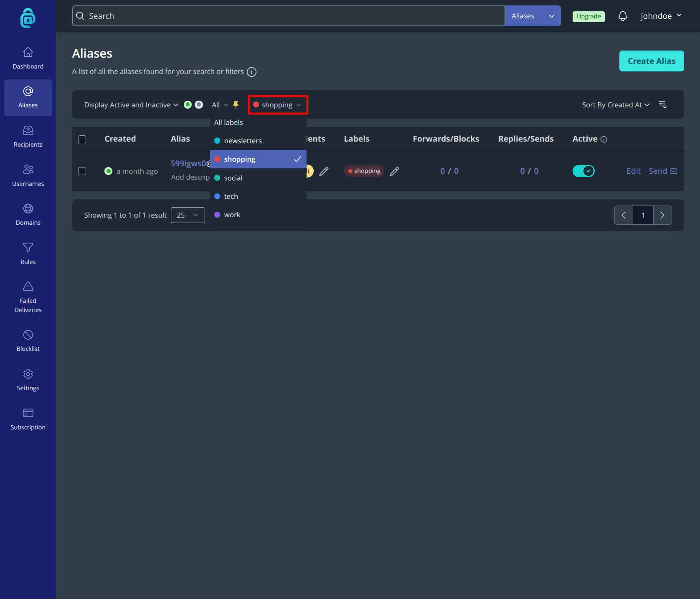Open the Aliases search scope dropdown
The height and width of the screenshot is (599, 700).
533,16
